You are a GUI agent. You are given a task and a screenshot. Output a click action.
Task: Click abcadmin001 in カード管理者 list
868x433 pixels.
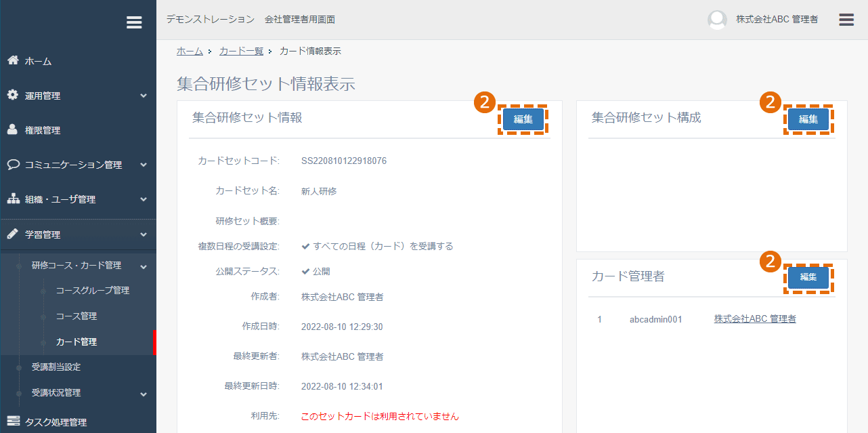655,318
